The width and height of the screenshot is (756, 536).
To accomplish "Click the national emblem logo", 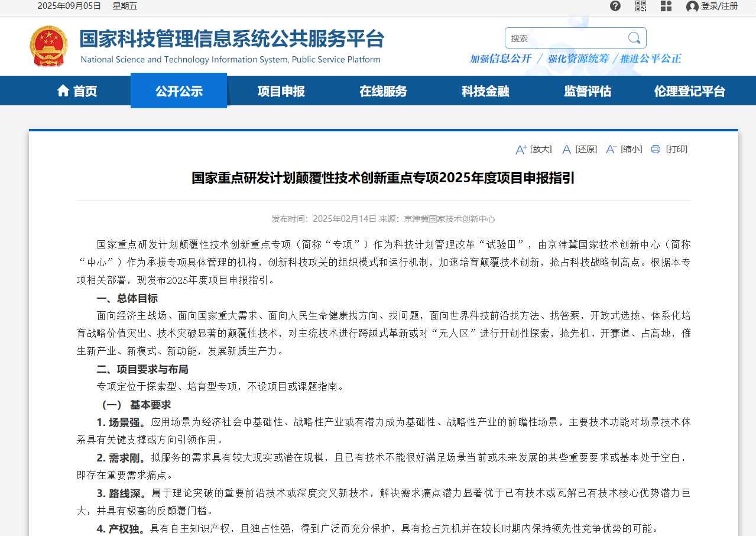I will click(x=48, y=46).
